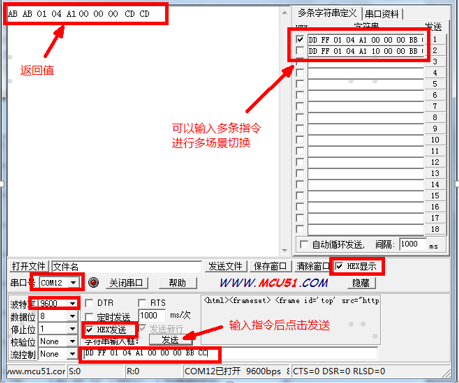
Task: Toggle the HEX发送 checkbox
Action: (x=89, y=330)
